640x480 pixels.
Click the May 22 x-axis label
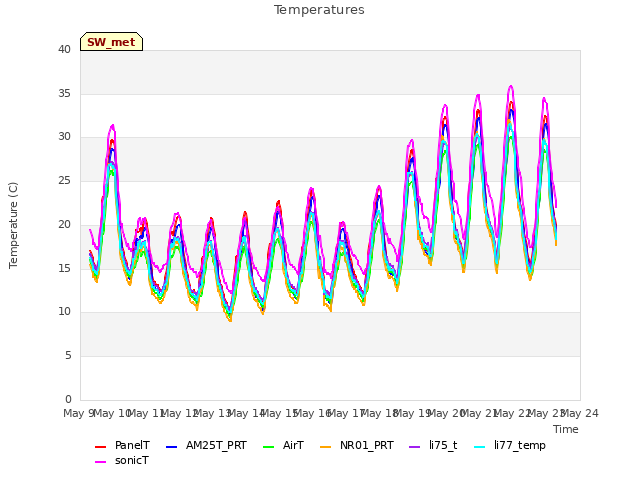coord(513,413)
